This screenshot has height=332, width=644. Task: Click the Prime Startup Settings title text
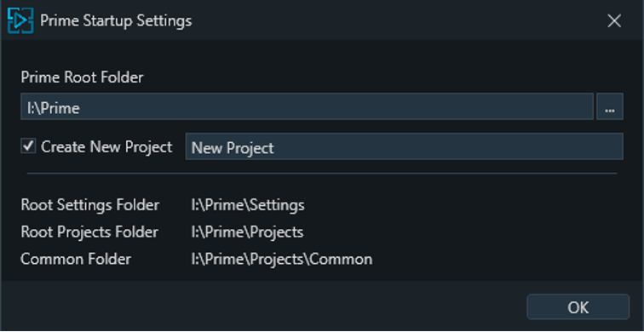116,20
